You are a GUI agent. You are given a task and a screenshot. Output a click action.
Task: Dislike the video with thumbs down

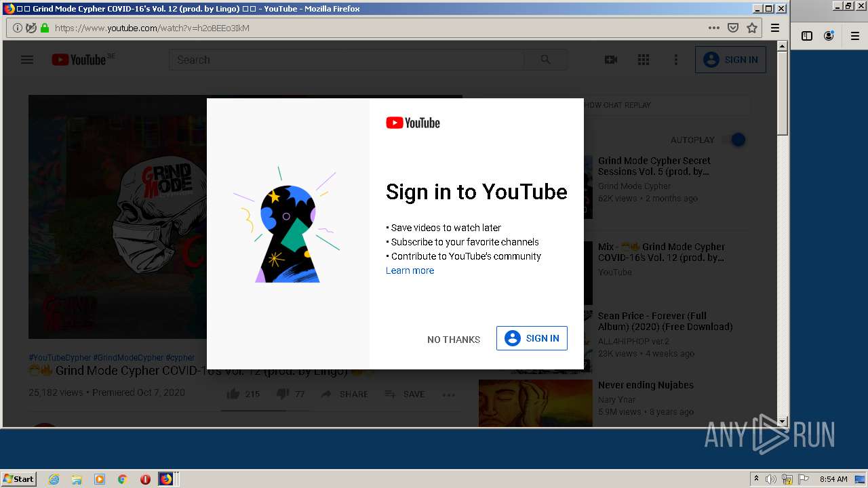(x=291, y=394)
